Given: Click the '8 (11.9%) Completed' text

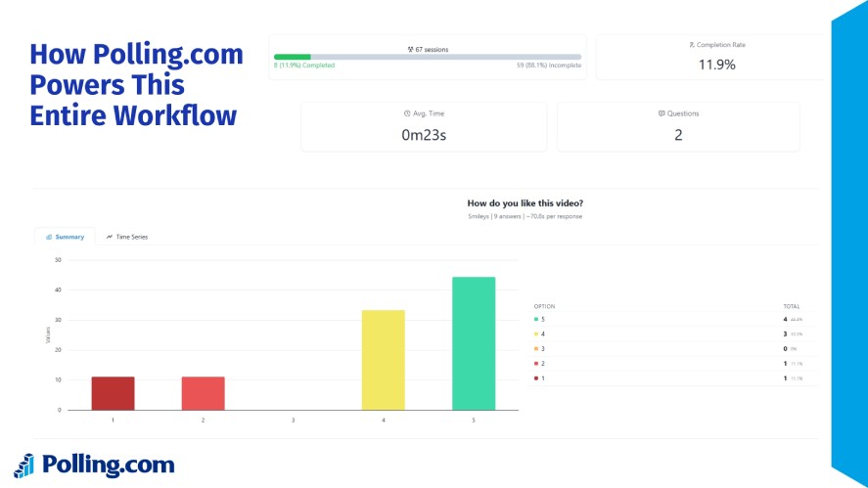Looking at the screenshot, I should (x=304, y=66).
